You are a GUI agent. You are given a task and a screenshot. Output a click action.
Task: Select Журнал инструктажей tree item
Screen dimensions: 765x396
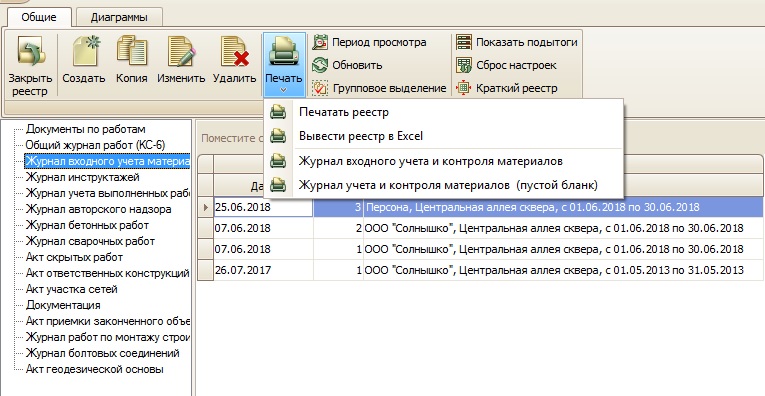click(82, 177)
